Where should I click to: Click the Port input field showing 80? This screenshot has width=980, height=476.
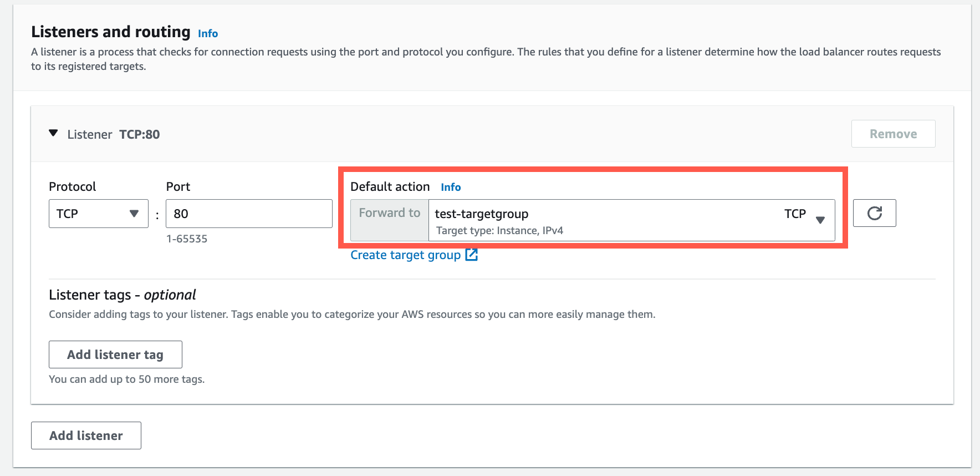(x=248, y=214)
